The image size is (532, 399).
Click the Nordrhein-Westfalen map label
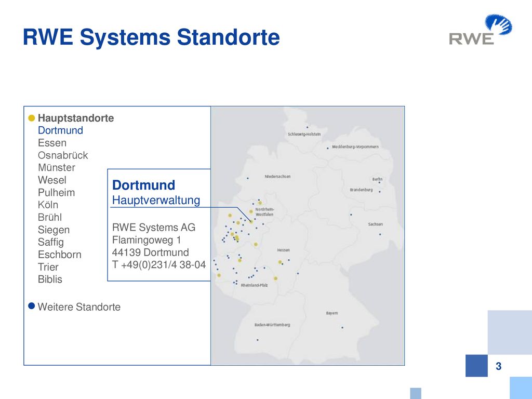click(264, 212)
